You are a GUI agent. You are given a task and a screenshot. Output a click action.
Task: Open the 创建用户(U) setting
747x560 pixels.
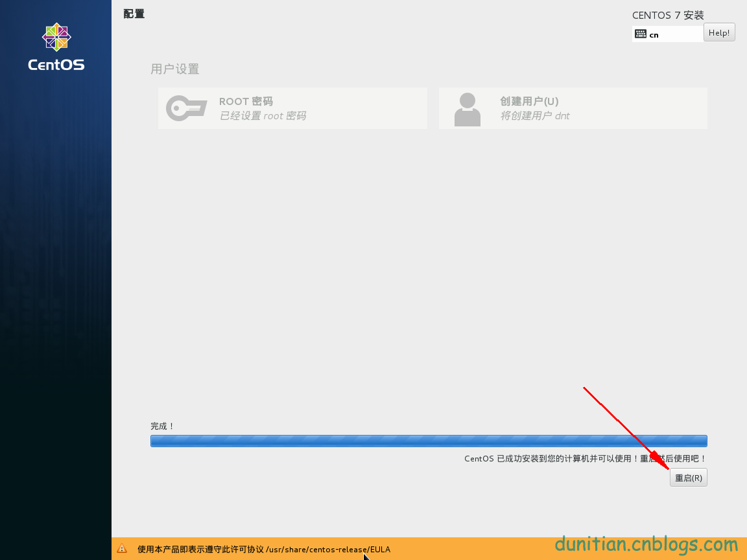coord(573,108)
